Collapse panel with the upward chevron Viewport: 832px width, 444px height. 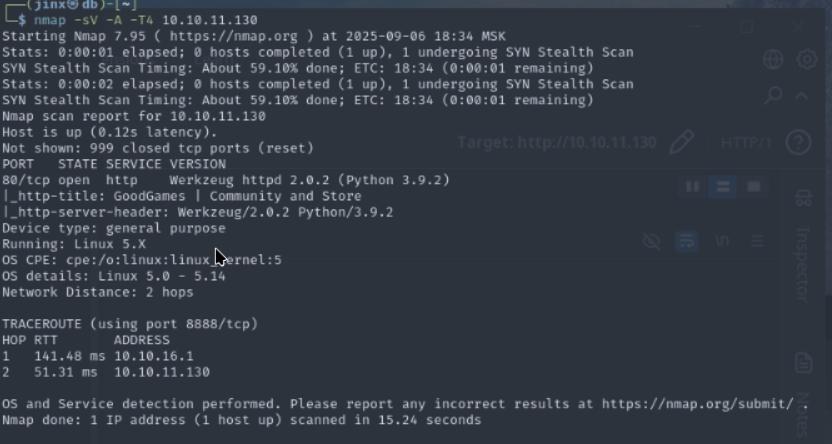801,96
